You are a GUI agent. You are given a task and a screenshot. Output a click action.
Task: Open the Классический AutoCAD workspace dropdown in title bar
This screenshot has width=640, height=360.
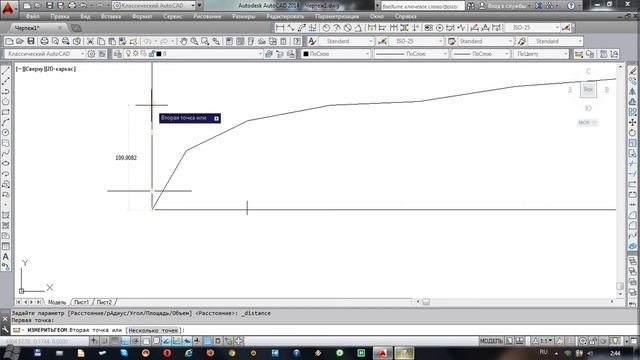coord(153,6)
